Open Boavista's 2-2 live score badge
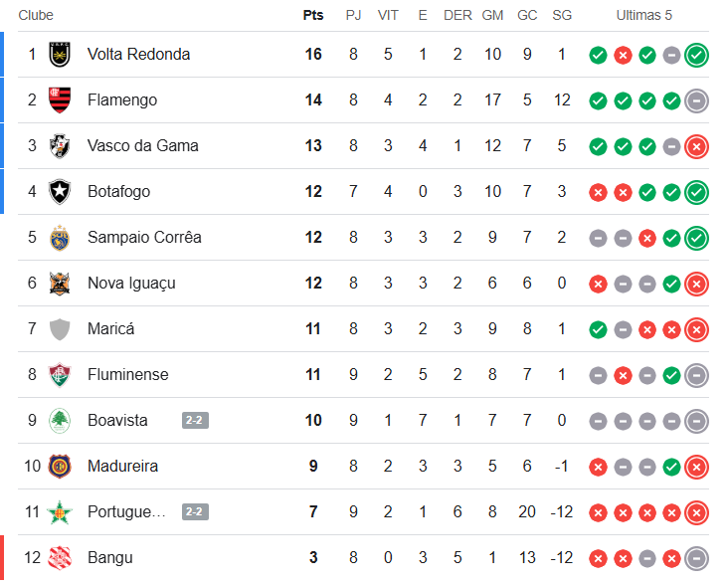 click(195, 421)
